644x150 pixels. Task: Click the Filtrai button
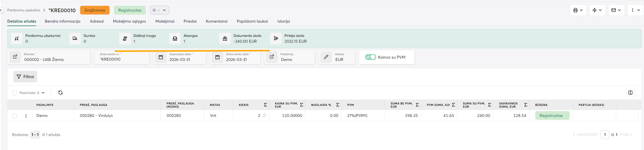click(25, 77)
